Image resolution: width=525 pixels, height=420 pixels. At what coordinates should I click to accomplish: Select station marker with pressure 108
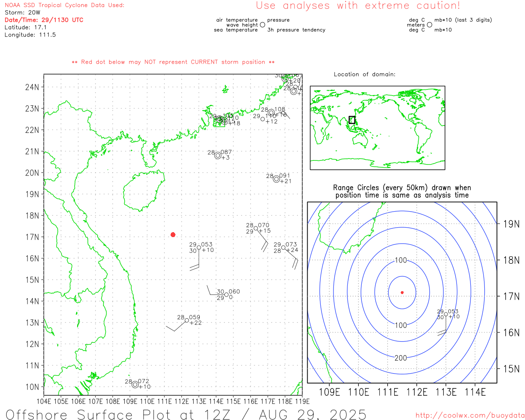point(271,113)
